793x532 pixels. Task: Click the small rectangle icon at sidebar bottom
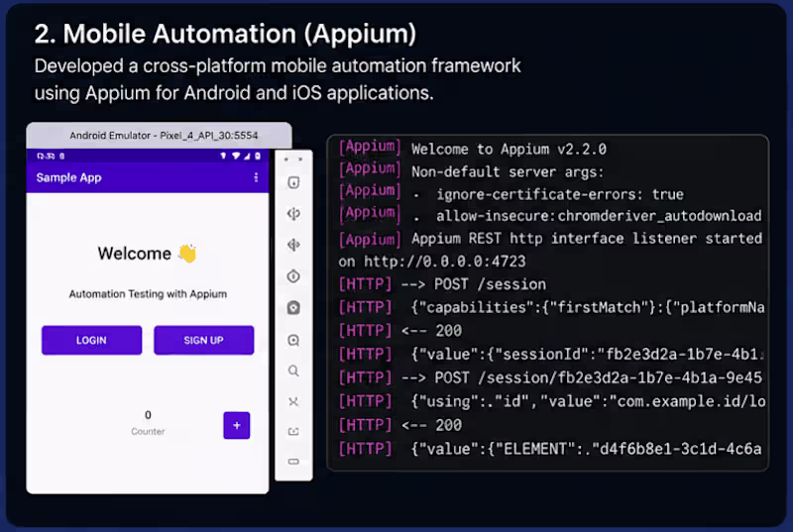[293, 462]
